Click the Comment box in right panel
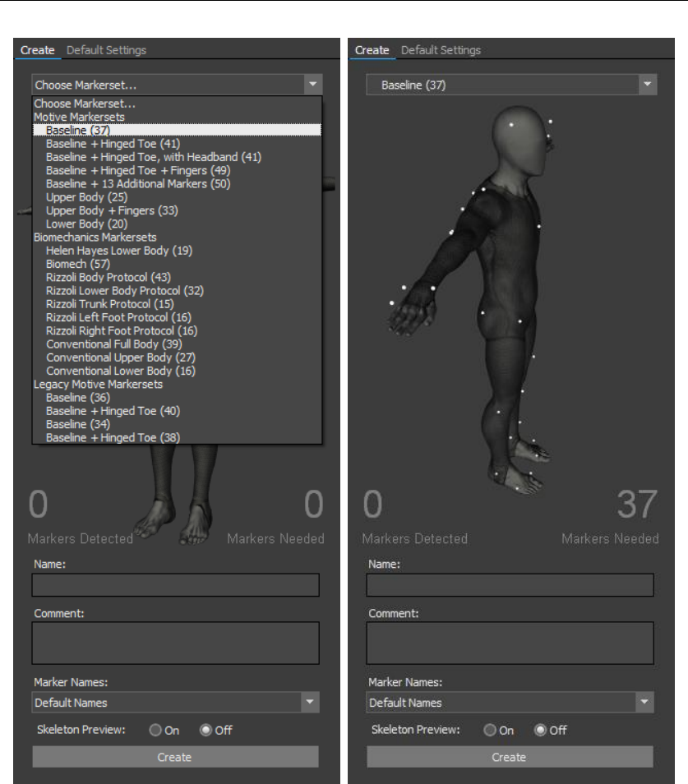688x784 pixels. pos(510,643)
